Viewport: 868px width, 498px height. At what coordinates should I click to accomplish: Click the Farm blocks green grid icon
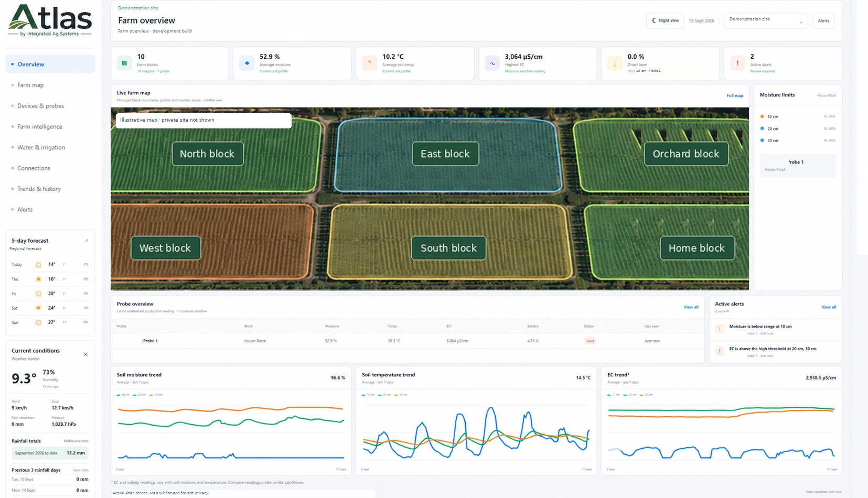[x=124, y=63]
